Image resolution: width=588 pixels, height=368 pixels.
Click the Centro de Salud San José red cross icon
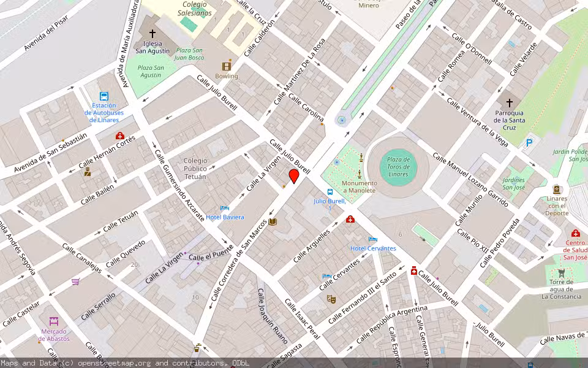(x=576, y=234)
